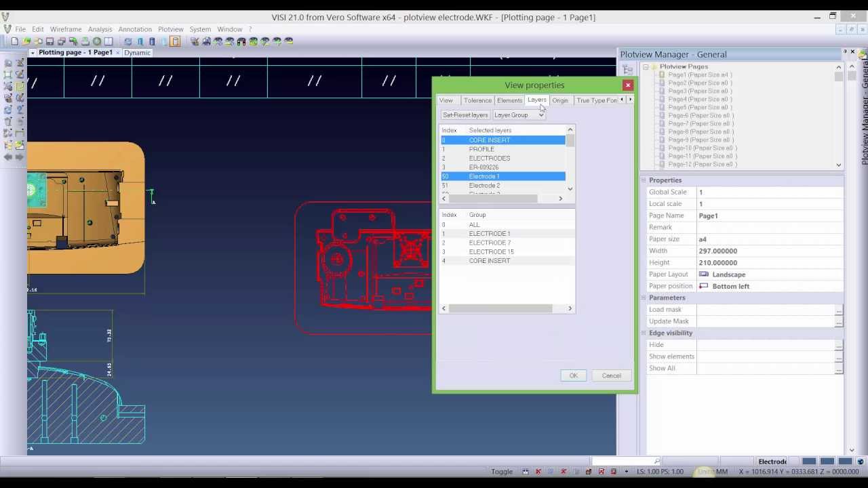The height and width of the screenshot is (488, 868).
Task: Click the Landscape paper layout icon
Action: pyautogui.click(x=704, y=274)
